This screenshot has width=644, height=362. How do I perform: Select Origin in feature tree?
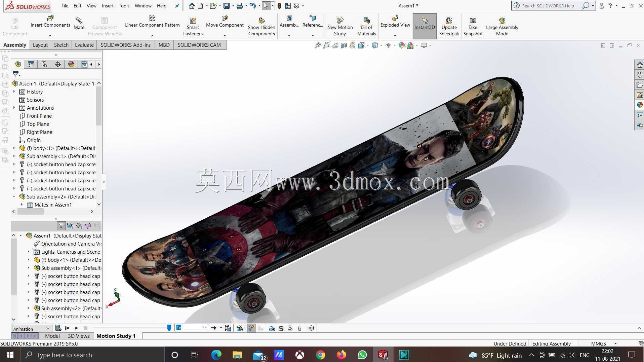34,140
